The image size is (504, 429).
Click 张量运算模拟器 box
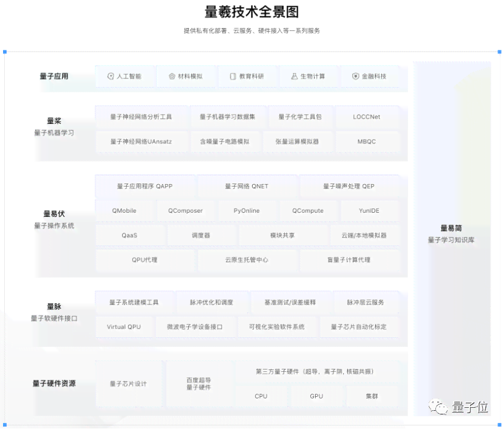297,142
